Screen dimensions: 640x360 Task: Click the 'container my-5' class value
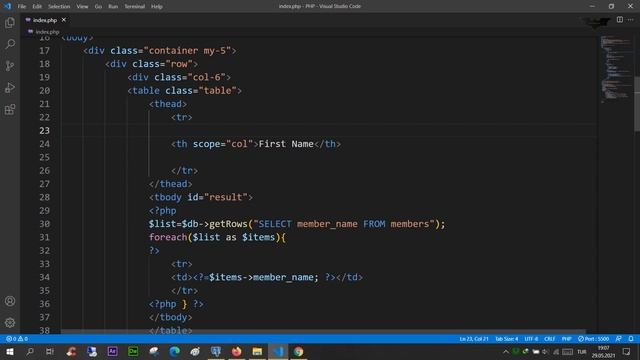(x=187, y=51)
